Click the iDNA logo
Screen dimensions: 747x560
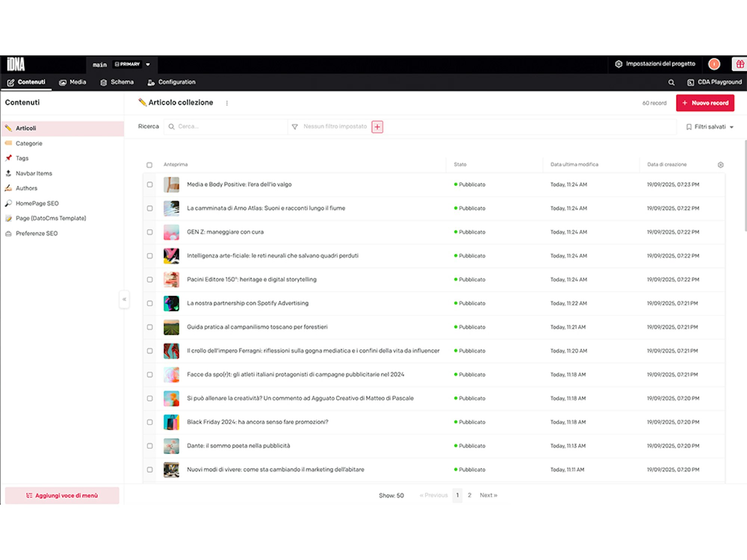(16, 64)
